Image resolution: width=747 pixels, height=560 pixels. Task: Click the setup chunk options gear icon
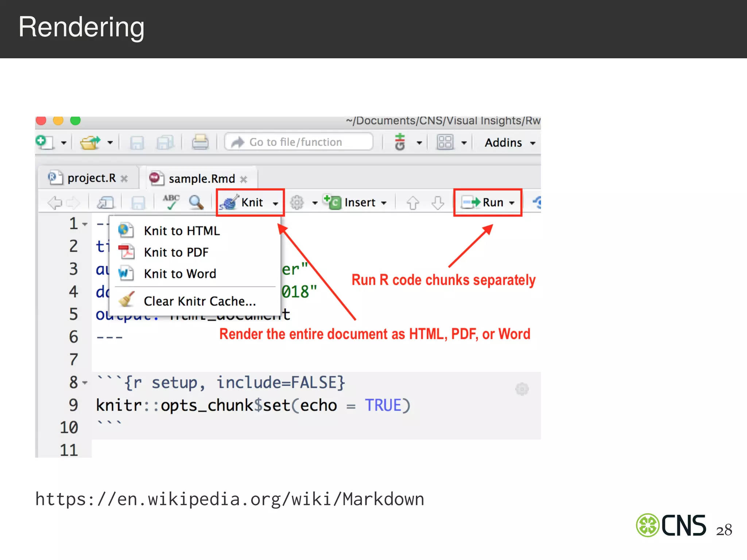(x=522, y=389)
